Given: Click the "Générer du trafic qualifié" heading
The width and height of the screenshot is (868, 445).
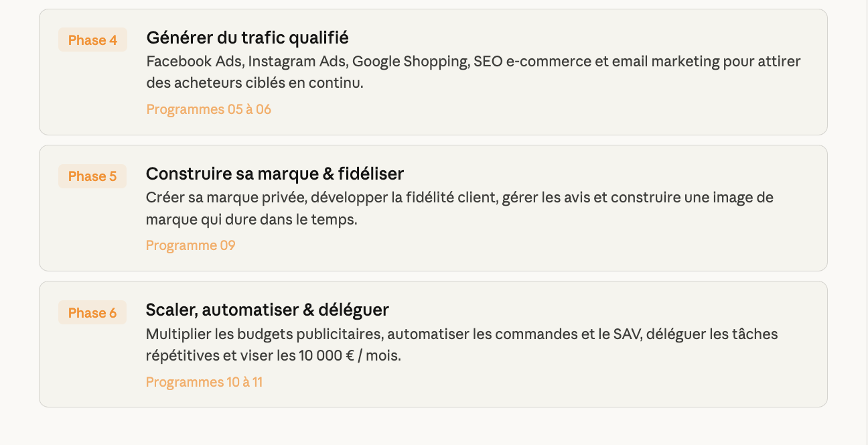Looking at the screenshot, I should tap(247, 38).
